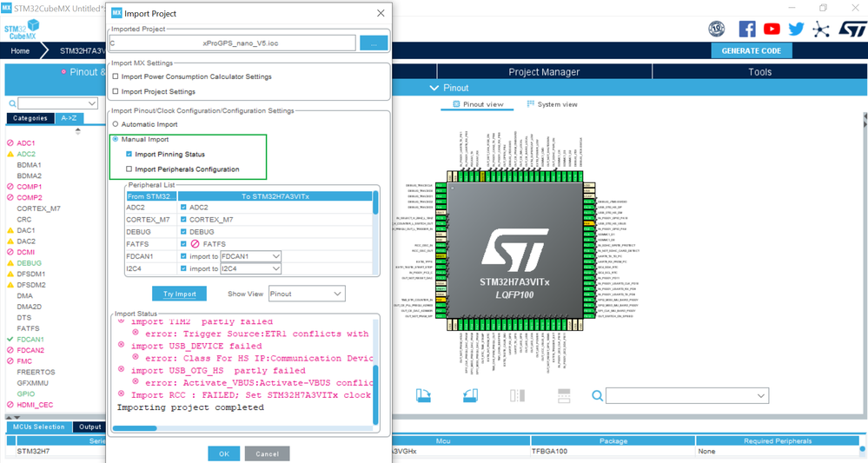The width and height of the screenshot is (868, 463).
Task: Click the Home breadcrumb
Action: 20,51
